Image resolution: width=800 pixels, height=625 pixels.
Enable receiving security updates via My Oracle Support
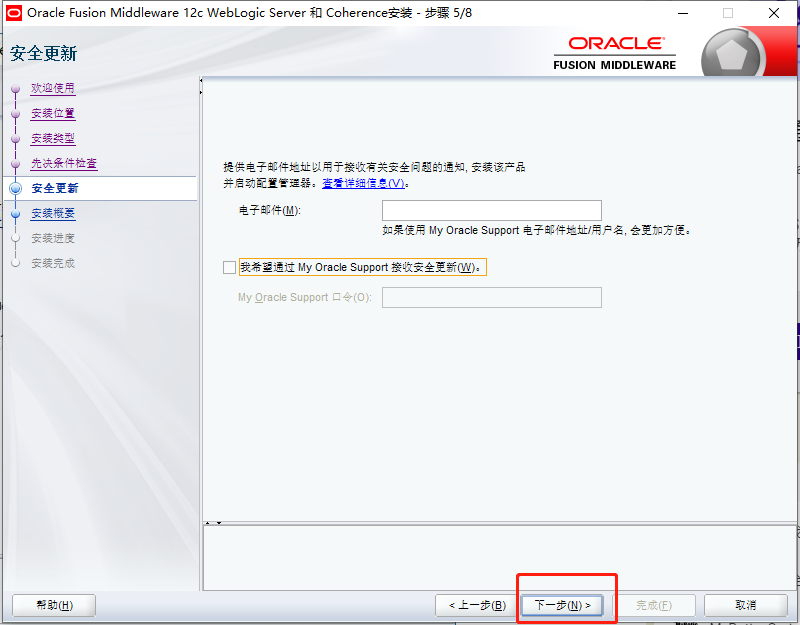[x=230, y=267]
